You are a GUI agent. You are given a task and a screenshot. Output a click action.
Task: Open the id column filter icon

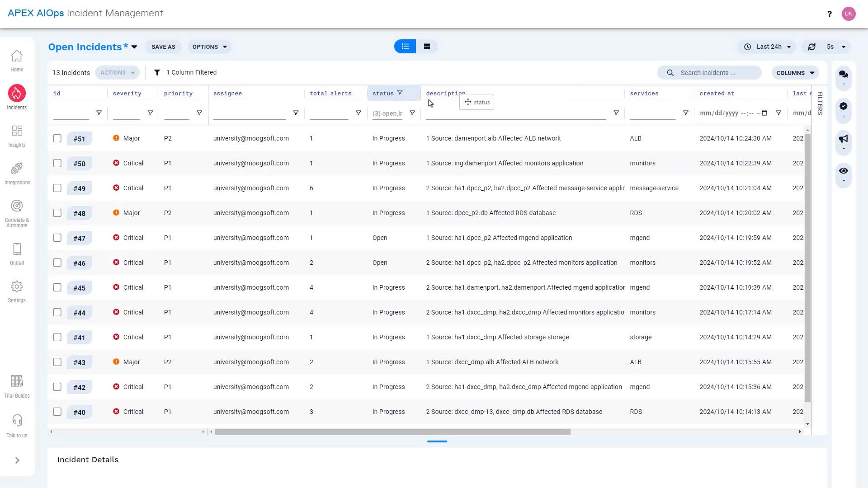pos(99,113)
